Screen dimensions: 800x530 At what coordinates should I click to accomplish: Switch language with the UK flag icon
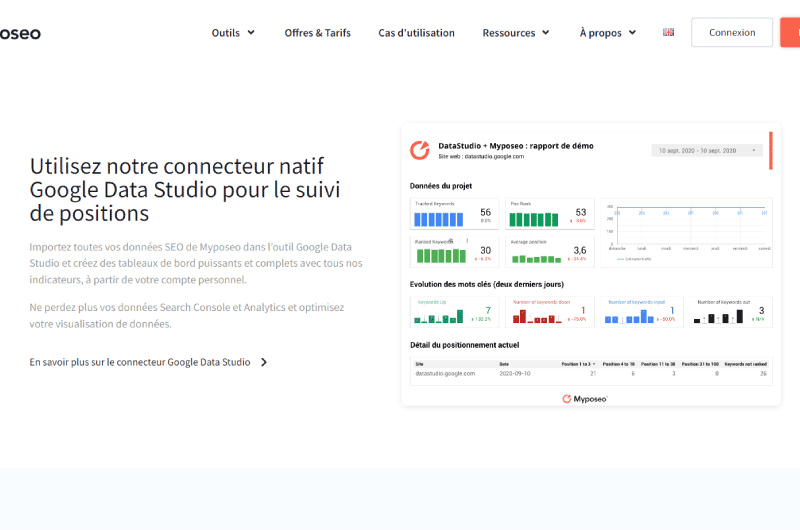(668, 32)
